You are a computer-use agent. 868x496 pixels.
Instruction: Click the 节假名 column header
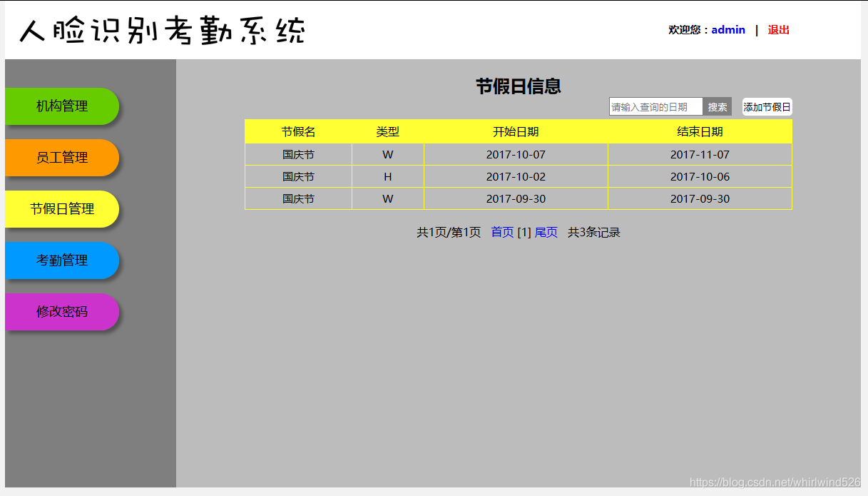point(298,132)
